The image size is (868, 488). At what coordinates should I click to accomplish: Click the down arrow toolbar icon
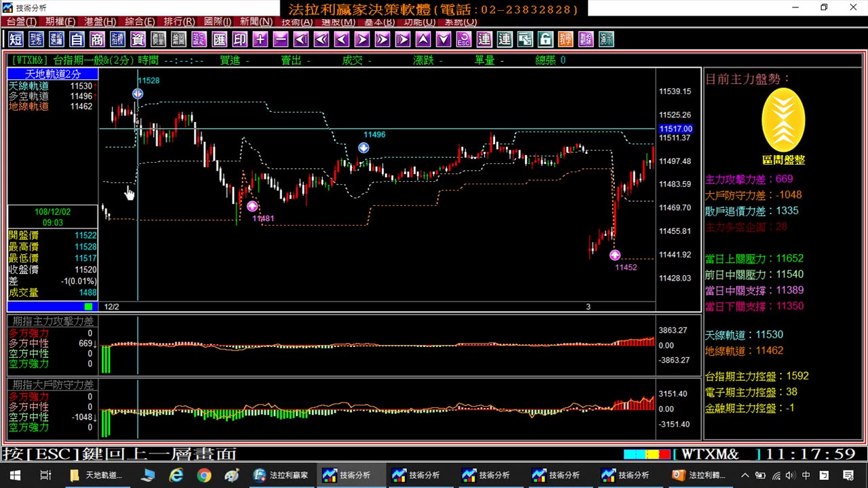(443, 39)
